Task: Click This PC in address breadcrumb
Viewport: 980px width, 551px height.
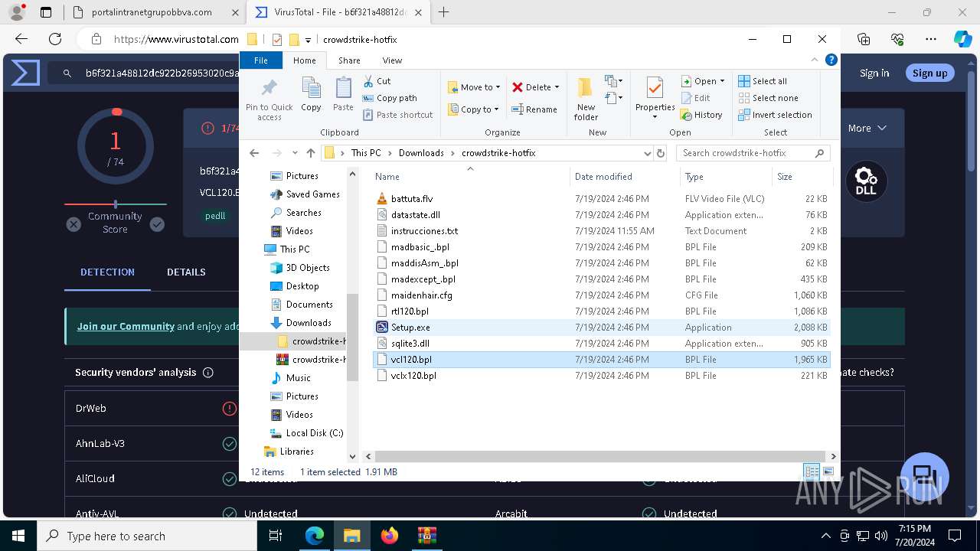Action: 366,153
